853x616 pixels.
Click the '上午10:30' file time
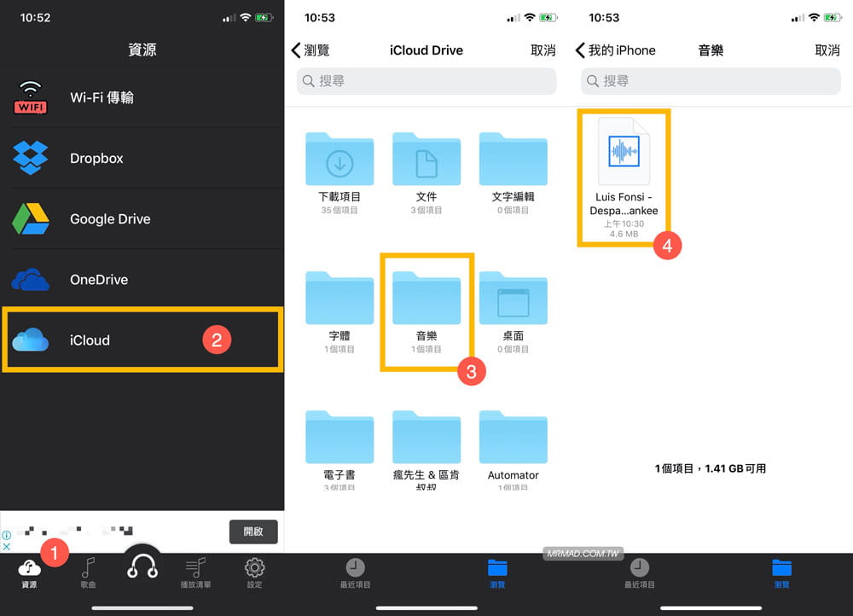click(x=624, y=224)
